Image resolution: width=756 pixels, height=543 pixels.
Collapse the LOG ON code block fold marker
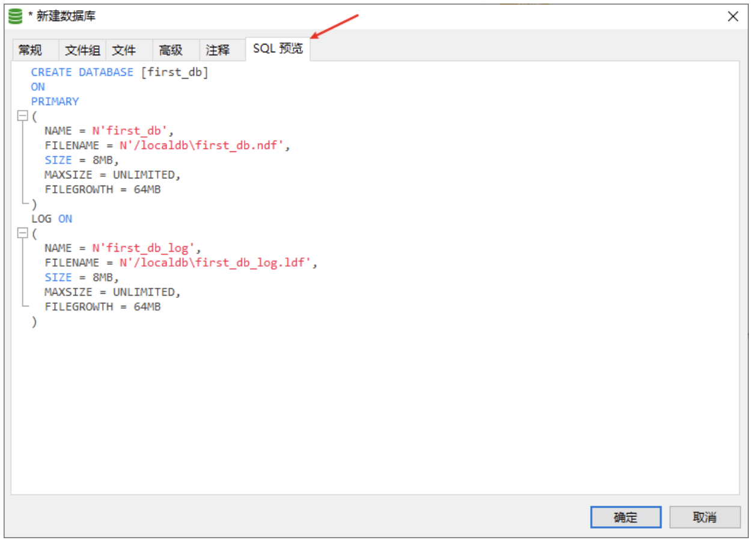[x=23, y=233]
